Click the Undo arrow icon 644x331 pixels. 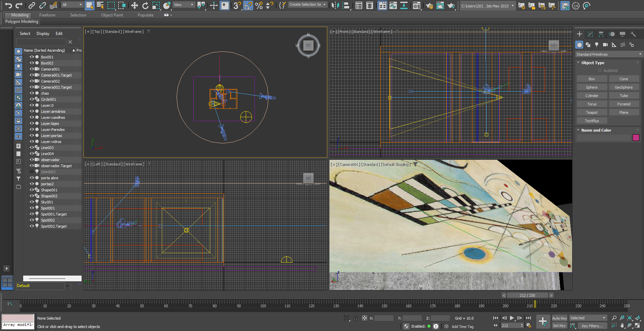[x=8, y=5]
